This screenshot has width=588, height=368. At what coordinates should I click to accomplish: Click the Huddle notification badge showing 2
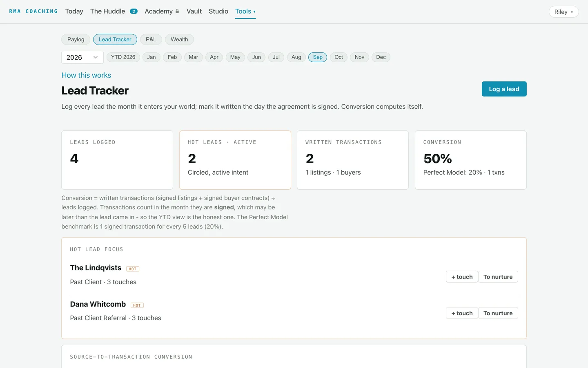134,11
